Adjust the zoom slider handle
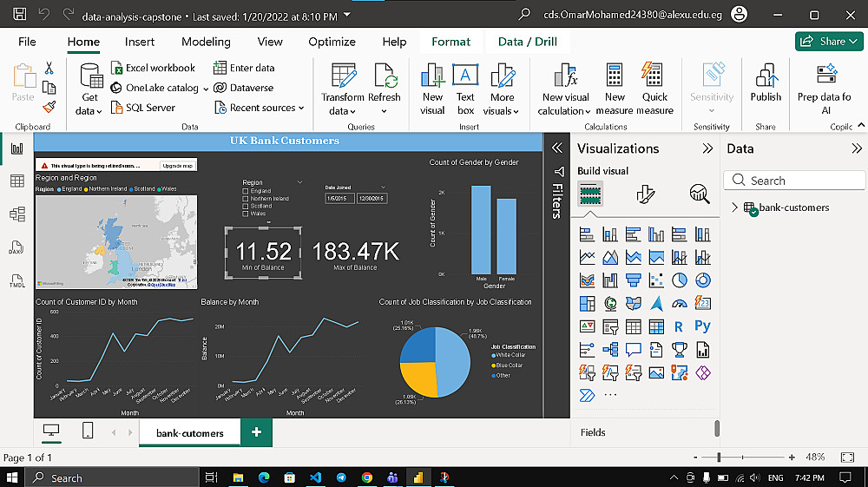The image size is (868, 487). click(719, 457)
